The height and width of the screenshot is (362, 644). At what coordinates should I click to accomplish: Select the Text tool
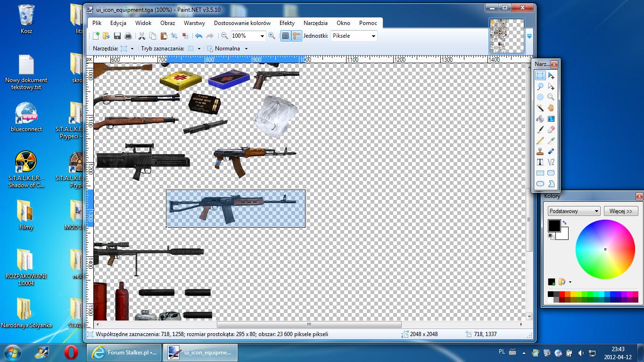(540, 162)
